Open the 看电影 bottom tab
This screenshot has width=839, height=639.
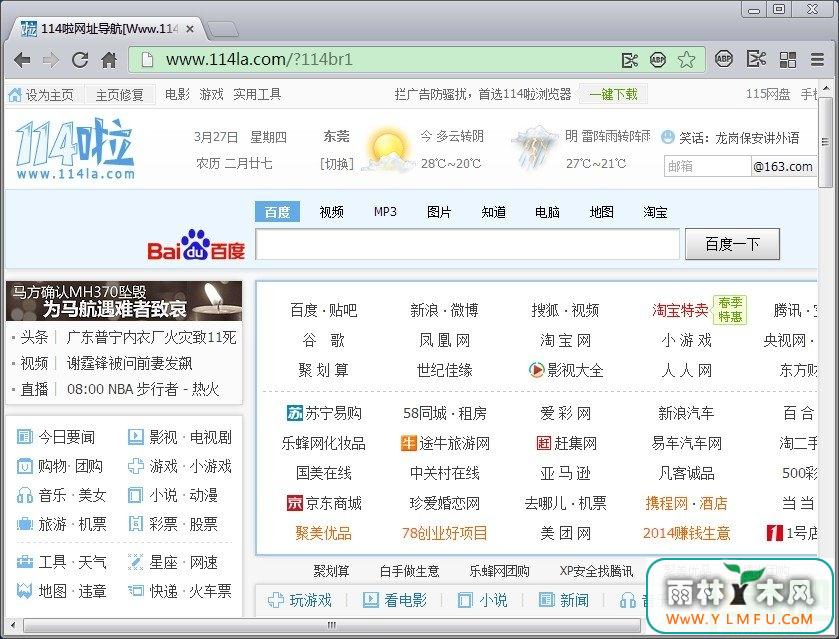pyautogui.click(x=395, y=600)
